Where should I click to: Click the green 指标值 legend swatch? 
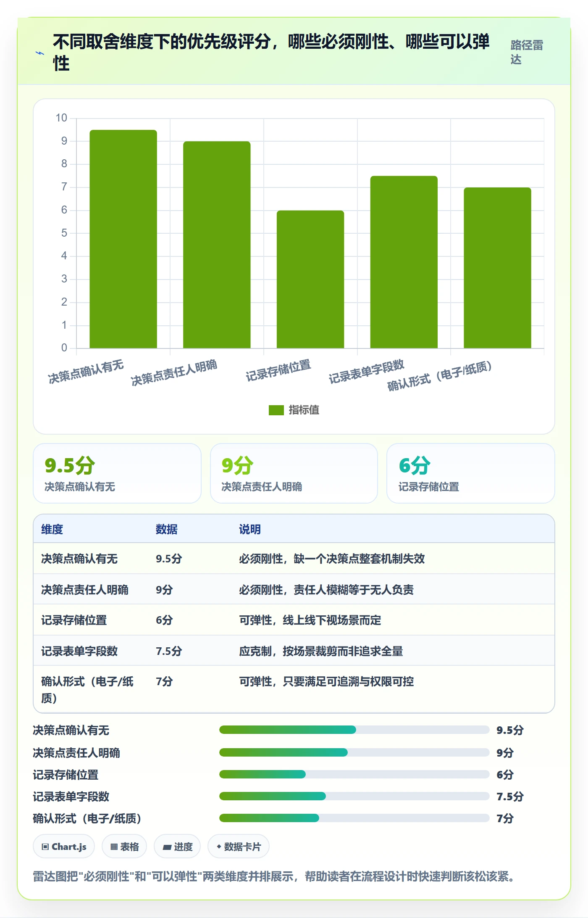[x=276, y=410]
